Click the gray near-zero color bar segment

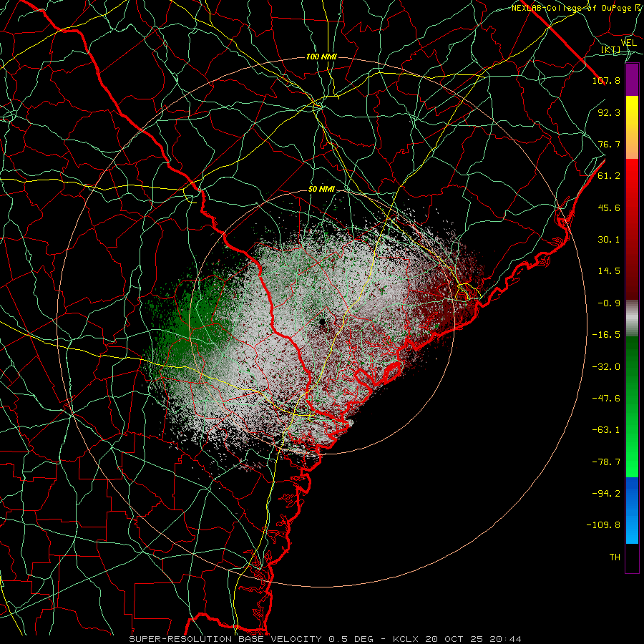(x=632, y=318)
